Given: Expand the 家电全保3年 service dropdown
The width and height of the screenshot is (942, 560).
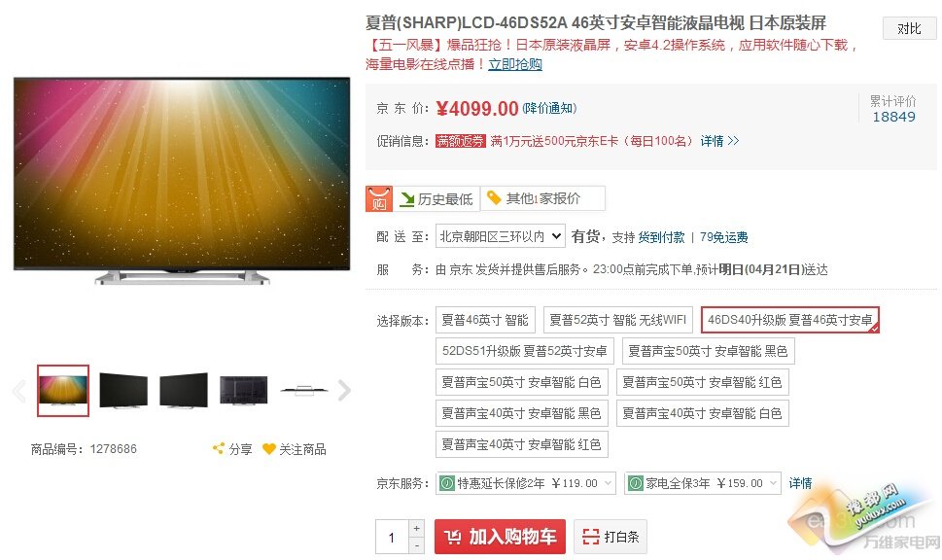Looking at the screenshot, I should coord(702,483).
